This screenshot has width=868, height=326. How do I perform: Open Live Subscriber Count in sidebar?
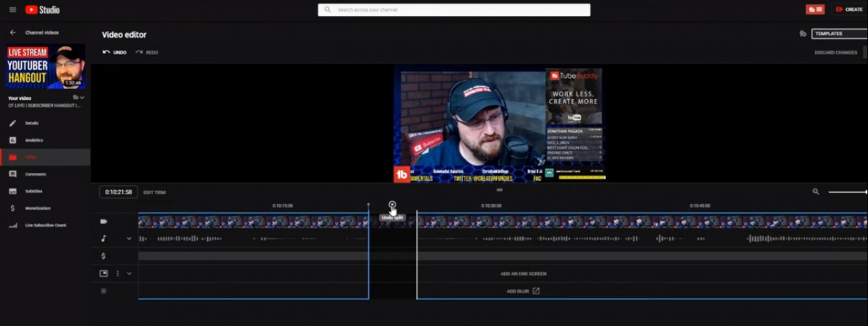(x=45, y=225)
